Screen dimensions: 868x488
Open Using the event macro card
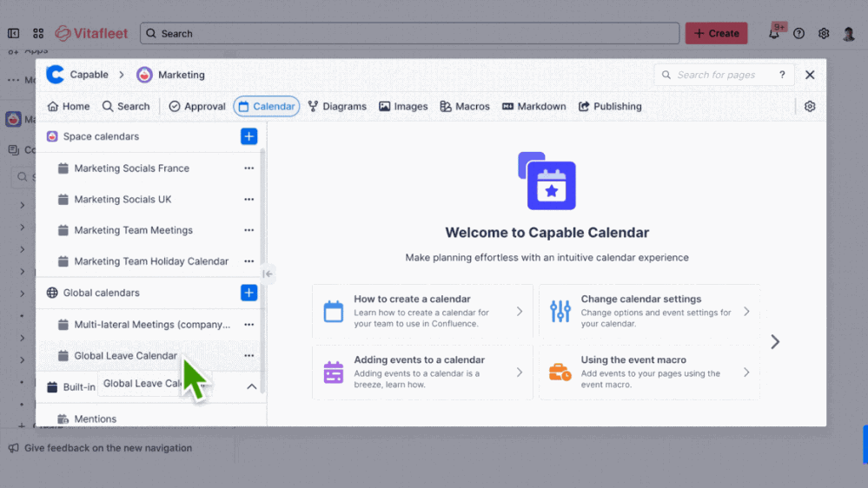pos(649,373)
